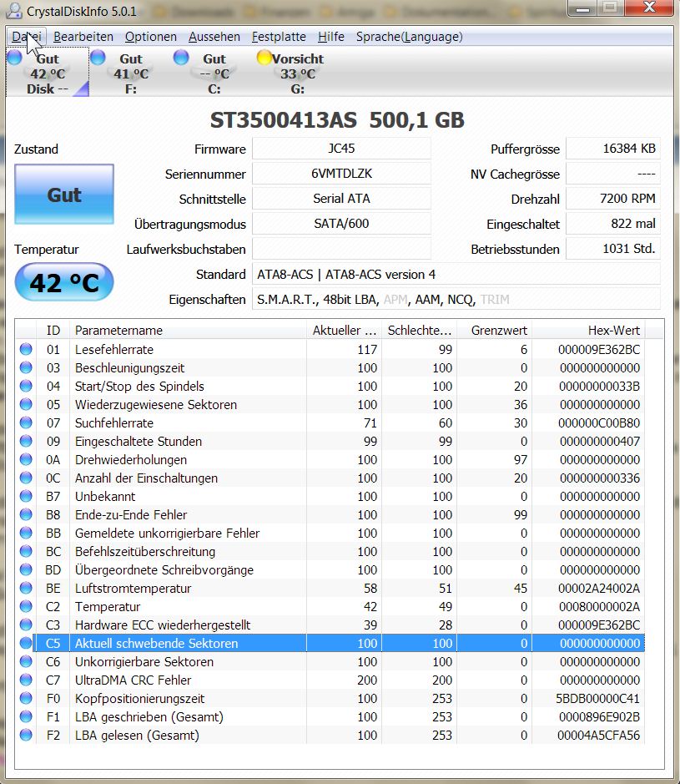
Task: Click the Seriennummer field 6VMTDLZK
Action: pos(341,174)
